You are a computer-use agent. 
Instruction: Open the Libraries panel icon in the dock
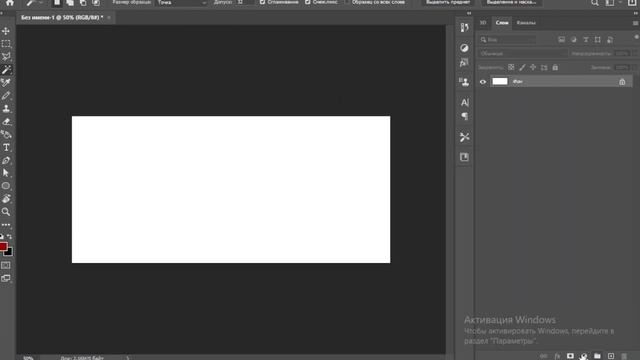[464, 157]
